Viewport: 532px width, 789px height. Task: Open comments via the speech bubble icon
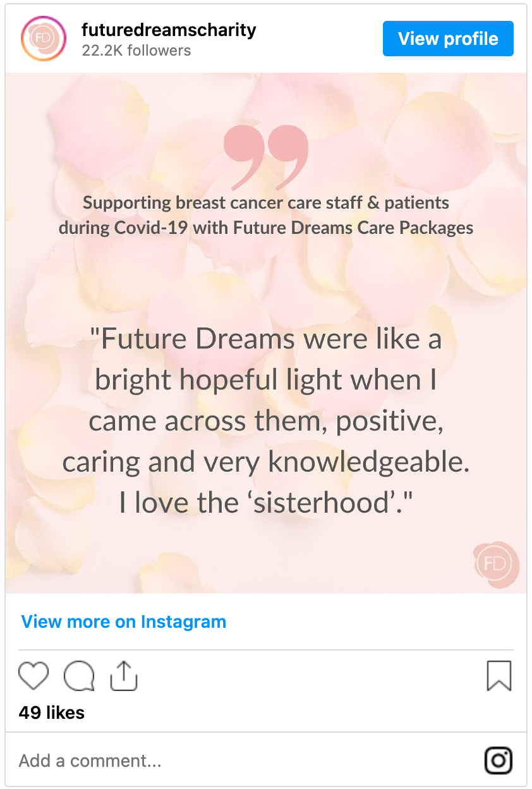tap(79, 676)
